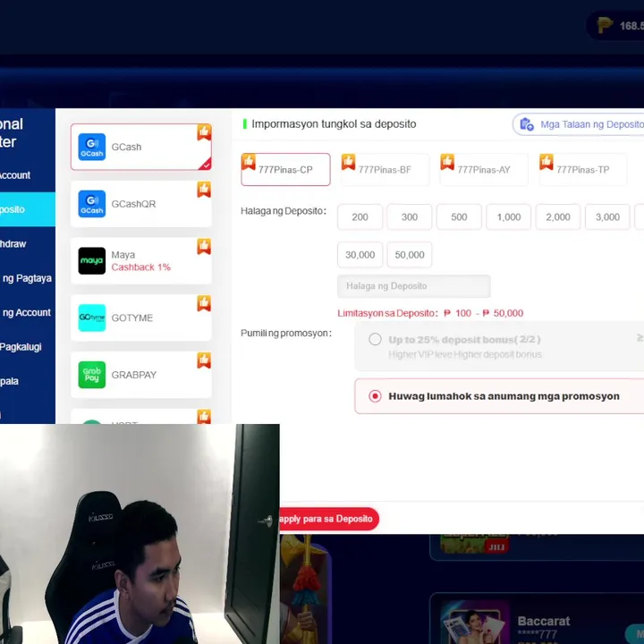Click thumbs-up badge on 777Pinas-CP

click(249, 162)
